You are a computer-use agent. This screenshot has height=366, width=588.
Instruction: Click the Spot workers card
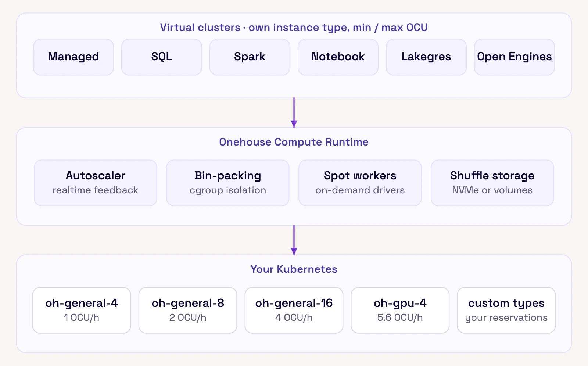(360, 183)
